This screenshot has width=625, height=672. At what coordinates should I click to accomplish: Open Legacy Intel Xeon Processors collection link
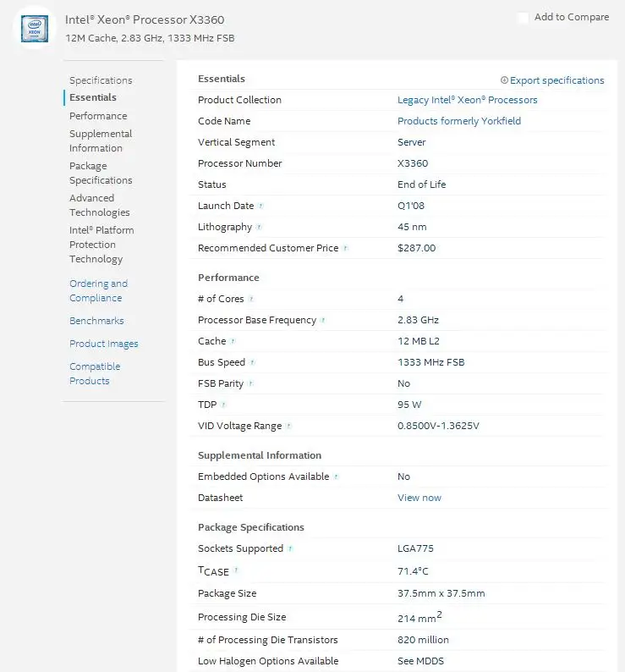[x=468, y=100]
